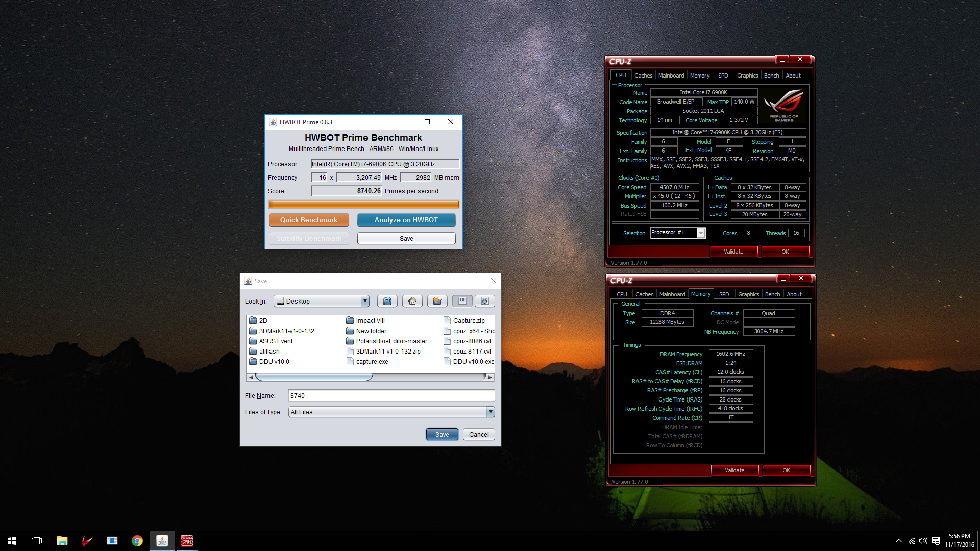Open Task View on the taskbar
980x551 pixels.
pos(37,541)
